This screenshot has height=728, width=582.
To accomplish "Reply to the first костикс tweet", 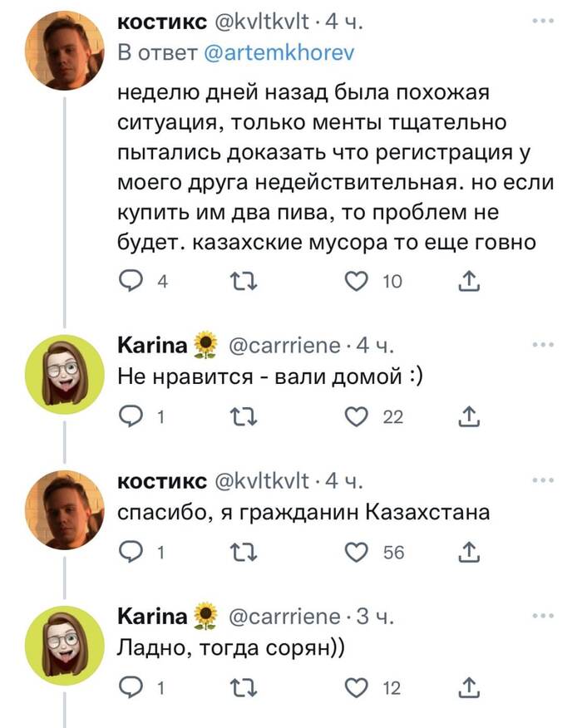I will tap(132, 283).
